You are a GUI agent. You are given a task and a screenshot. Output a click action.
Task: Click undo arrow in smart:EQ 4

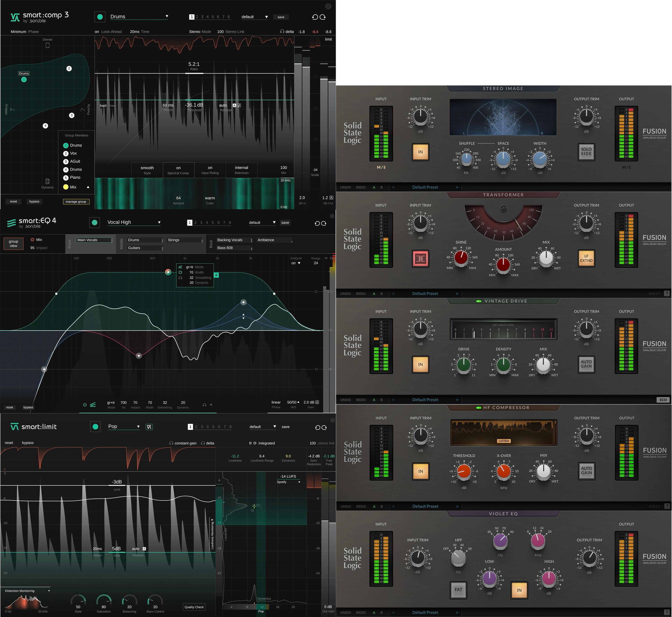(x=317, y=223)
